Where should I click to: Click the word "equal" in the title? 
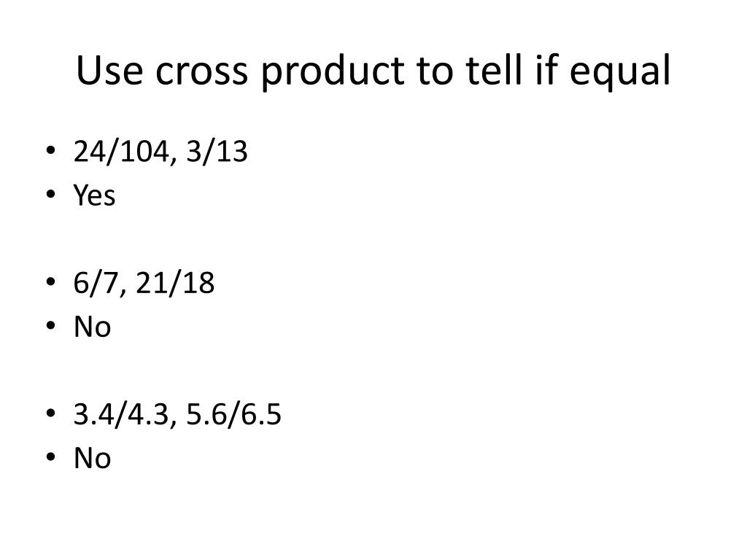click(x=620, y=72)
